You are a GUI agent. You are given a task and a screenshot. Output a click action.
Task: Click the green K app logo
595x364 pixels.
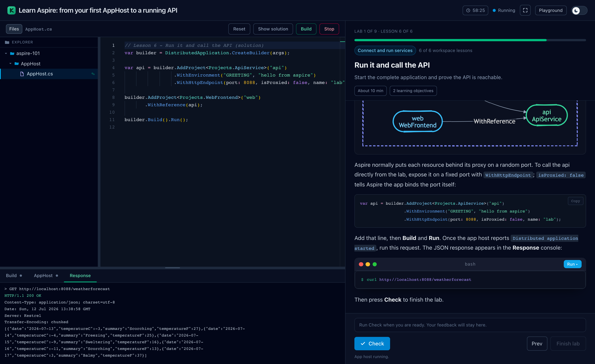pyautogui.click(x=11, y=10)
